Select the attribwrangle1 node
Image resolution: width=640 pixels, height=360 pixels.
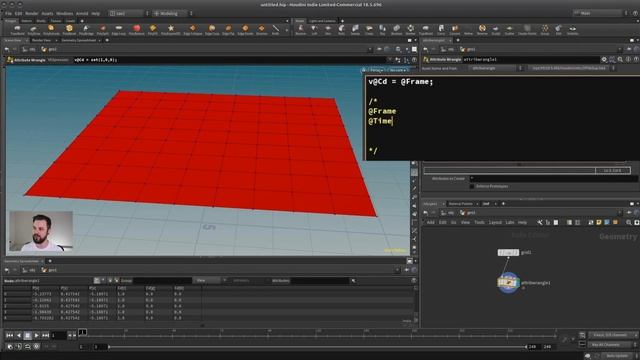point(508,282)
